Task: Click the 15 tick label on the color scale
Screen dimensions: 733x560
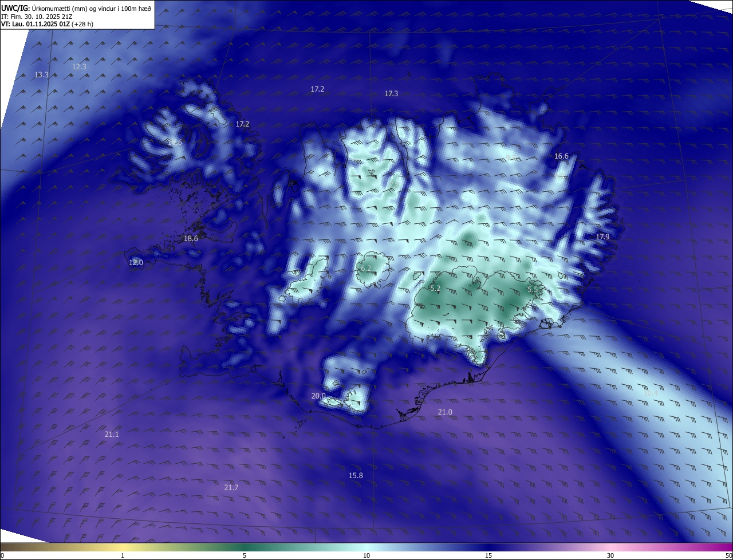Action: (x=488, y=555)
